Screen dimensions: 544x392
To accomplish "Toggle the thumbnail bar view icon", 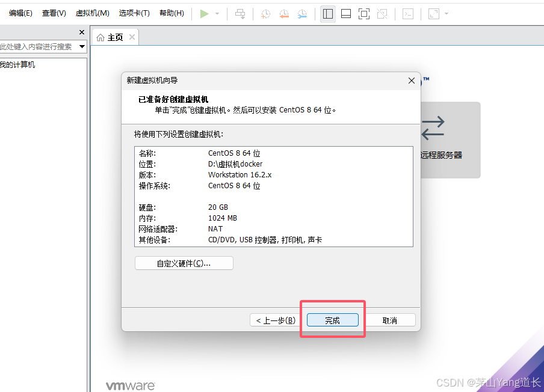I will click(346, 14).
